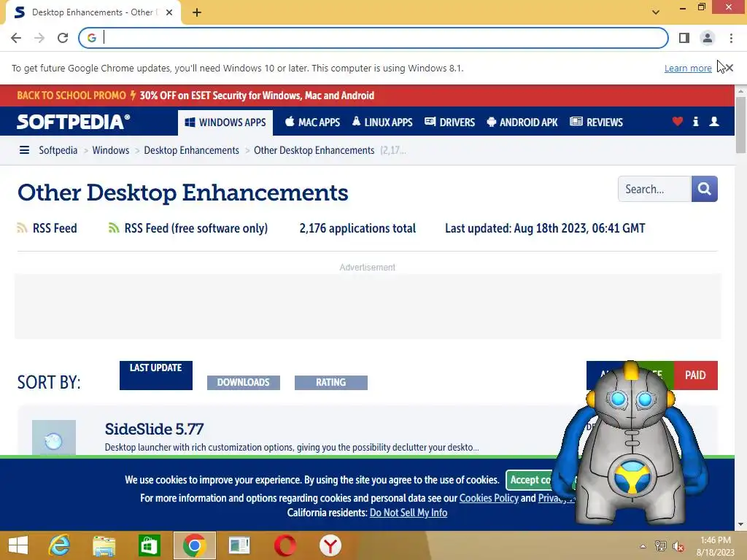747x560 pixels.
Task: Click Other Desktop Enhancements breadcrumb
Action: click(314, 150)
